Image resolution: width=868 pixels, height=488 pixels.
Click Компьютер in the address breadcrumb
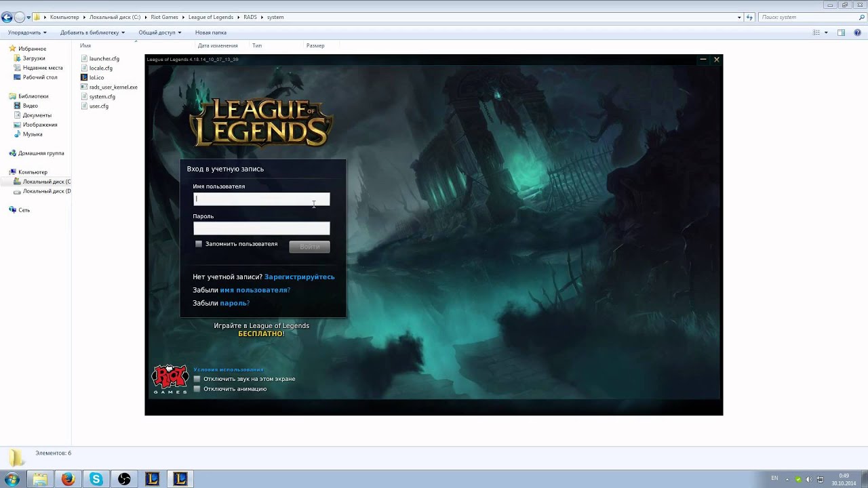click(x=64, y=17)
